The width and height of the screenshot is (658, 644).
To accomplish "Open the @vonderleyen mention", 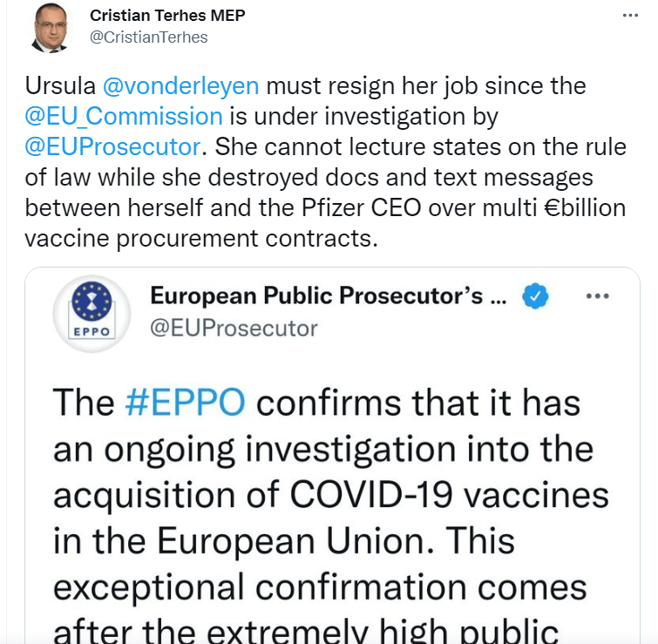I will click(180, 87).
